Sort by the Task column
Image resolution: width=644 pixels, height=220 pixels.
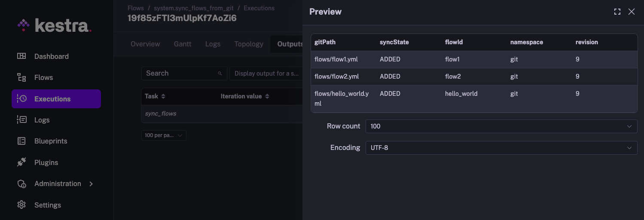163,96
